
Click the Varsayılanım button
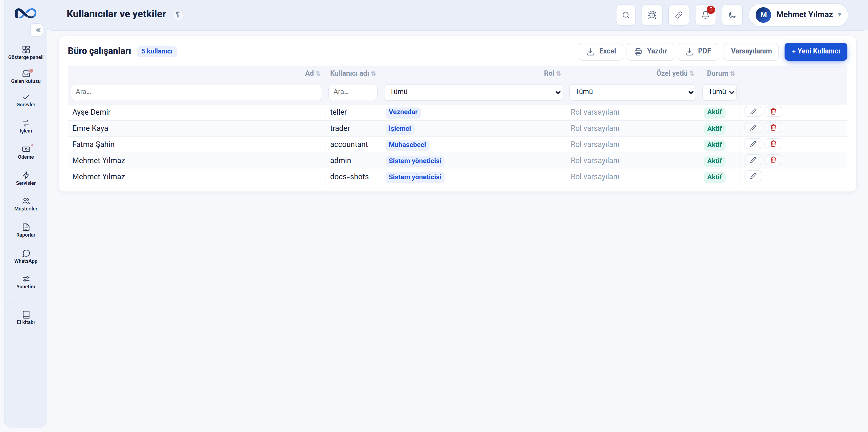pos(751,51)
